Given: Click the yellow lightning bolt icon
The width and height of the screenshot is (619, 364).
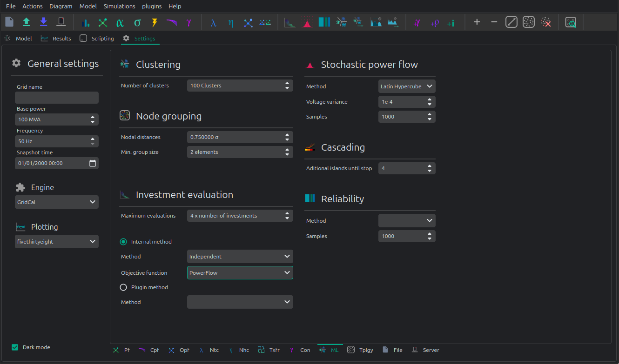Looking at the screenshot, I should (x=155, y=22).
